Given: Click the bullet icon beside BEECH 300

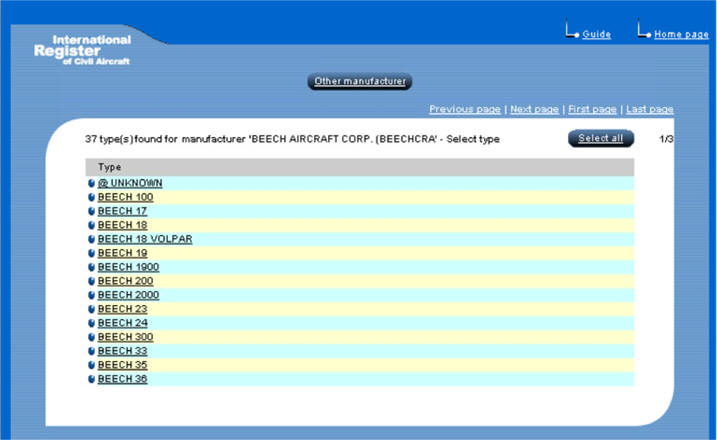Looking at the screenshot, I should pyautogui.click(x=91, y=337).
